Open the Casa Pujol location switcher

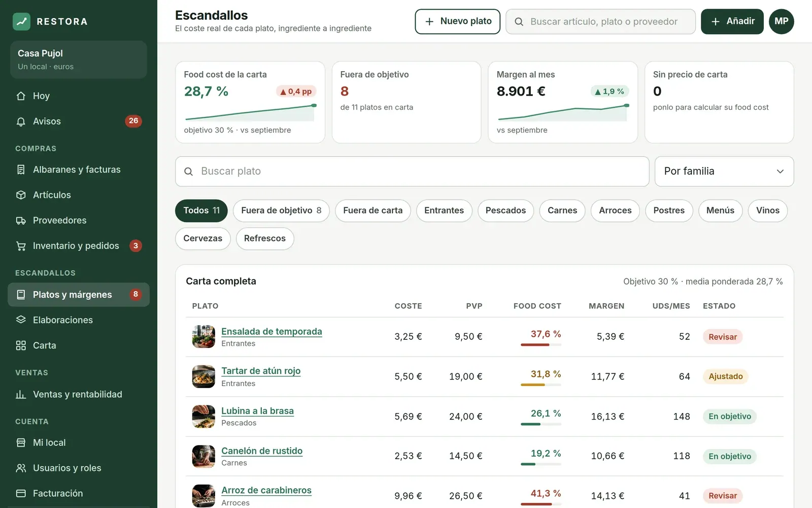pos(79,59)
